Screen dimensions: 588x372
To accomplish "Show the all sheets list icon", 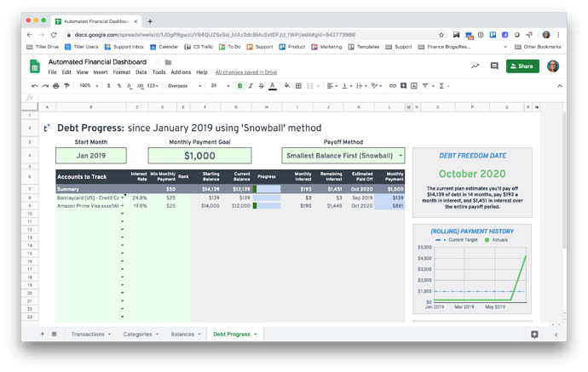I will [54, 334].
